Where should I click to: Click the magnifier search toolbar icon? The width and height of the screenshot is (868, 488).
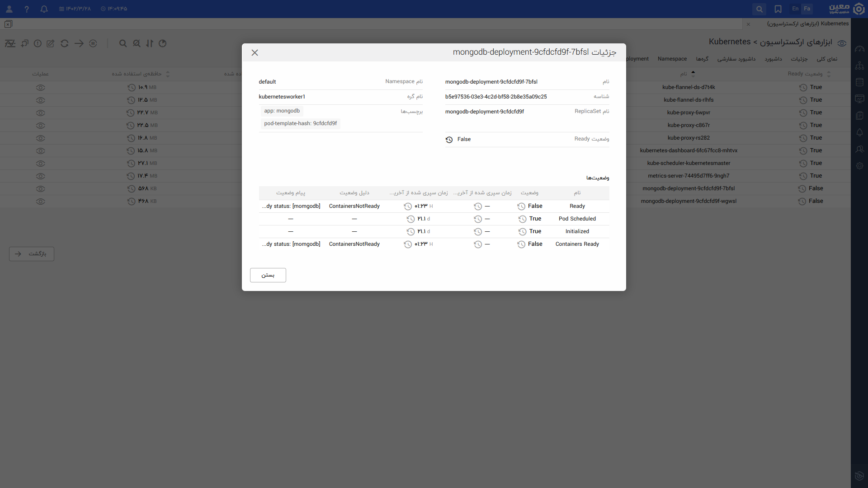[123, 43]
